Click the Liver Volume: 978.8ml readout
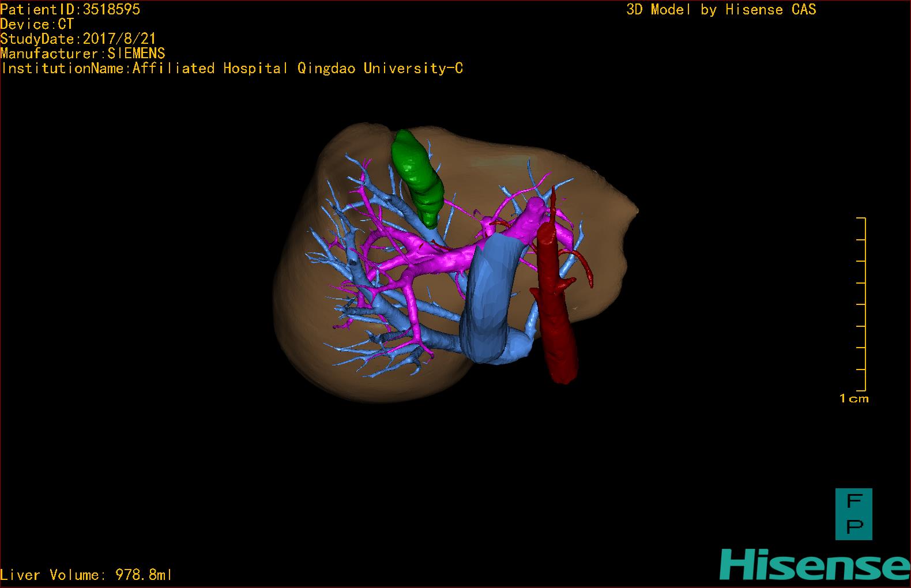This screenshot has height=588, width=911. [86, 575]
